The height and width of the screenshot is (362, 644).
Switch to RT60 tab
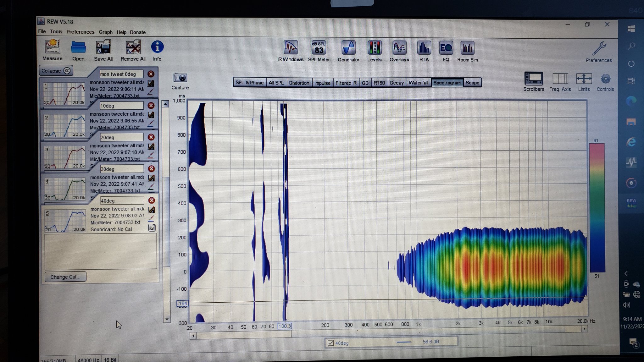(x=379, y=83)
